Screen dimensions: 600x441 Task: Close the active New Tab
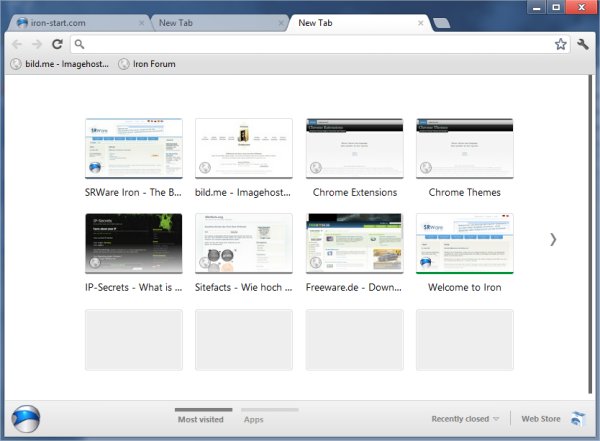point(421,23)
